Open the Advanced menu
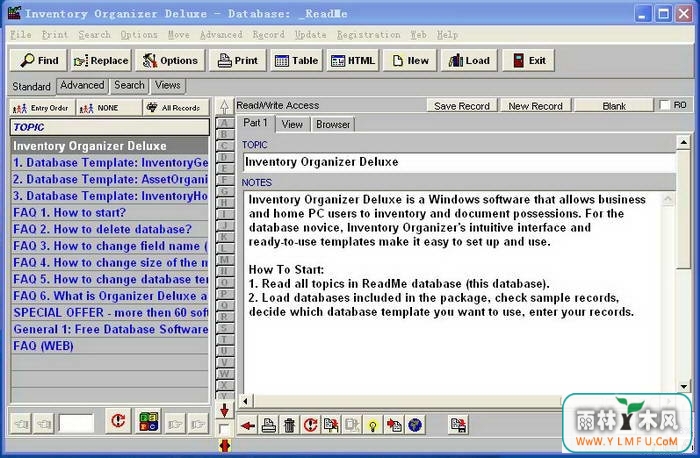700x458 pixels. (x=221, y=34)
